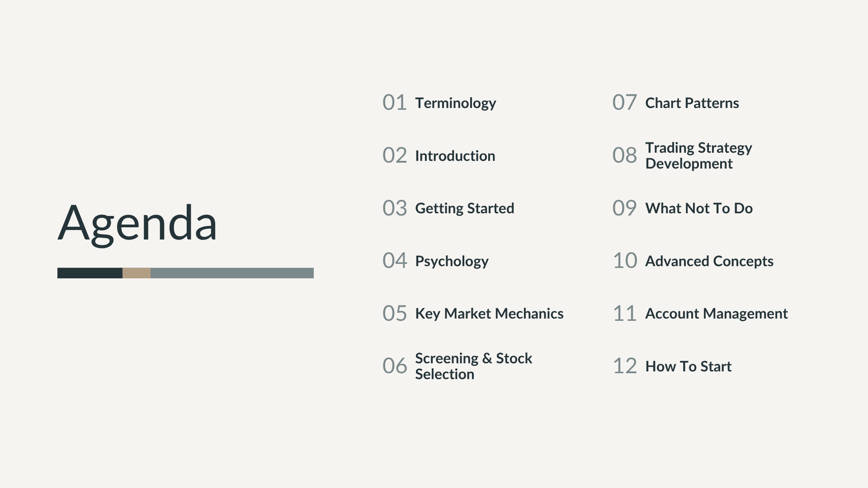Go to the Psychology section
The height and width of the screenshot is (488, 868).
452,261
